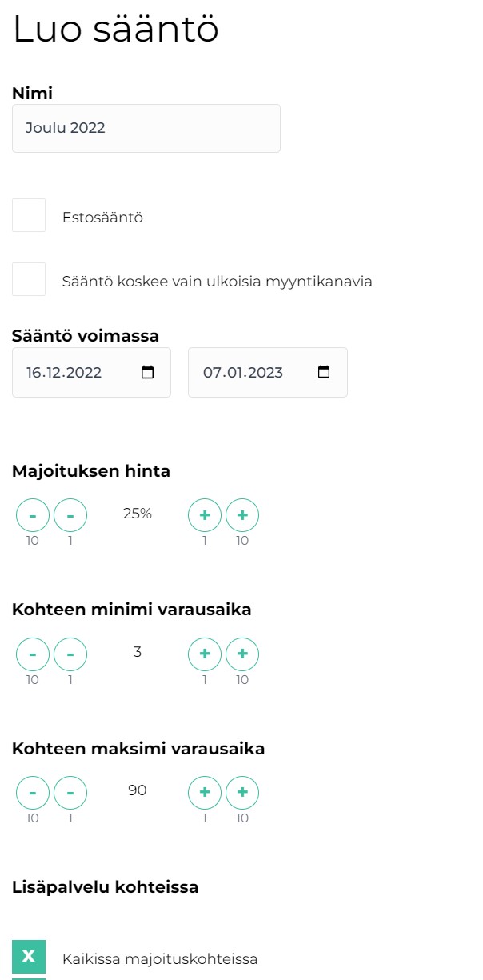
Task: Decrease minimi varausaika by 10
Action: 33,654
